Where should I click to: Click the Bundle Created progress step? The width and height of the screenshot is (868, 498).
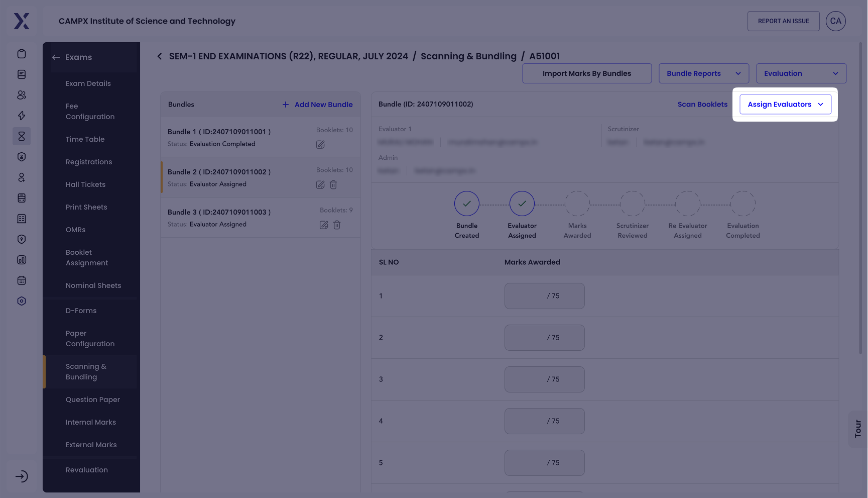467,204
